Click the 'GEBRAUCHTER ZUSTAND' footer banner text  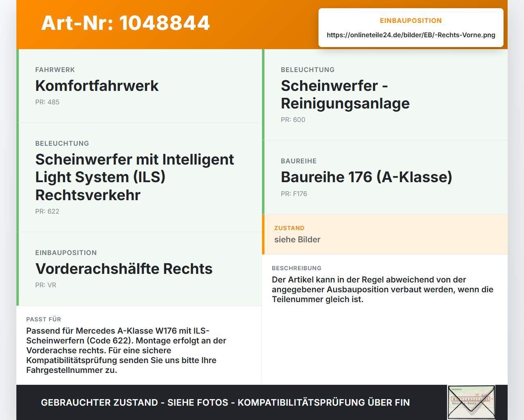[x=225, y=402]
